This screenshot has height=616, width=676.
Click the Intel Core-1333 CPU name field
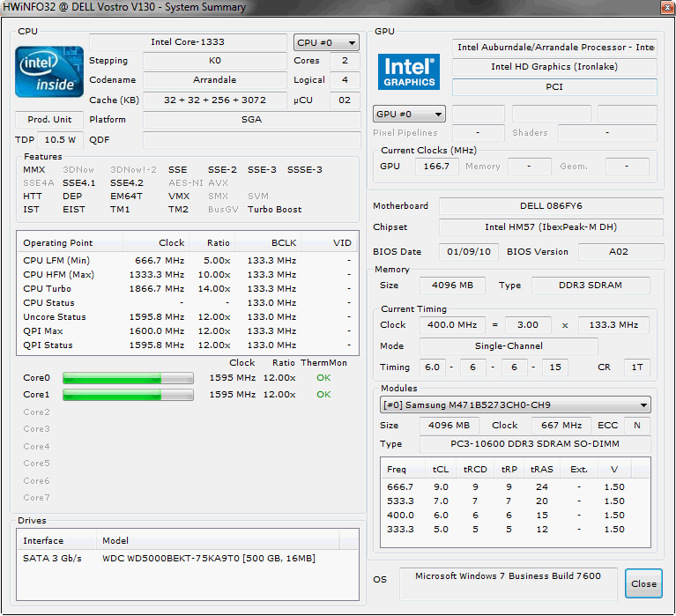click(188, 42)
